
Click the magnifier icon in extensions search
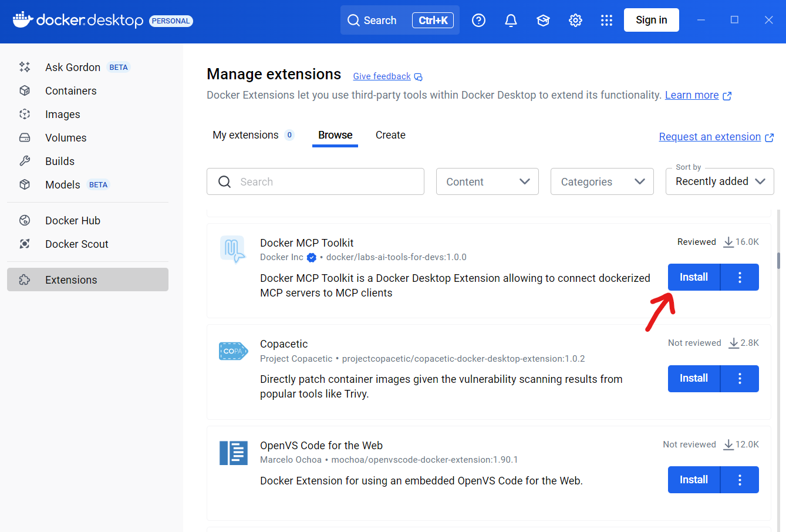click(x=224, y=181)
